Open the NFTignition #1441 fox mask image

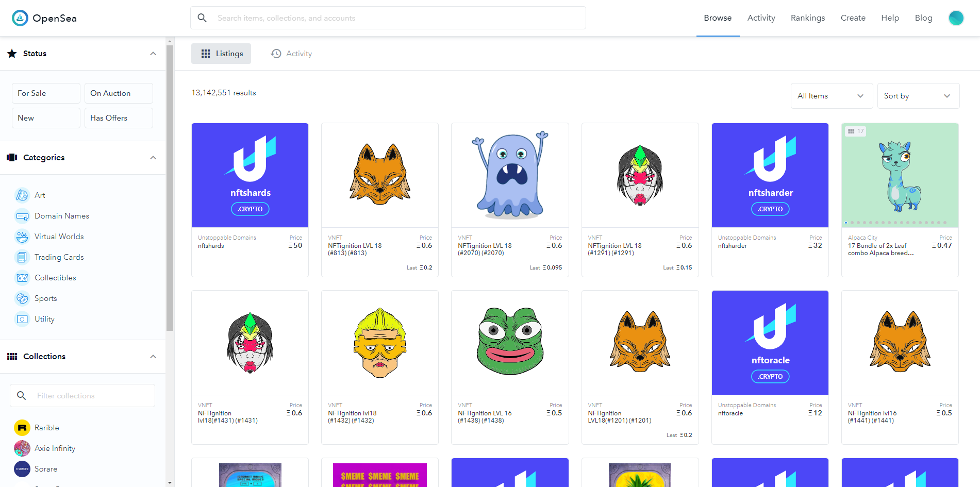[900, 343]
